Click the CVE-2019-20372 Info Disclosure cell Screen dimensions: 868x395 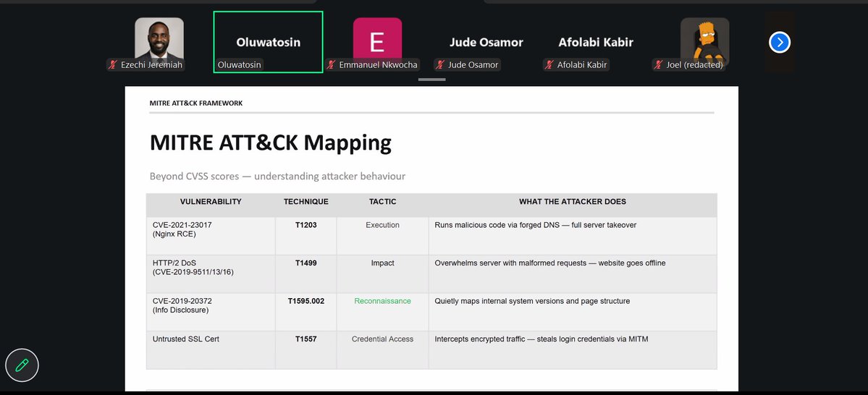pyautogui.click(x=211, y=312)
